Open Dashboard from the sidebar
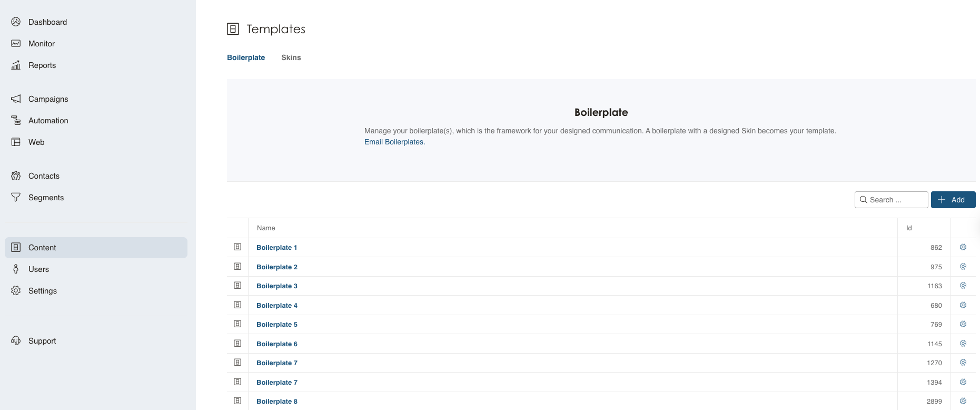 [x=47, y=22]
